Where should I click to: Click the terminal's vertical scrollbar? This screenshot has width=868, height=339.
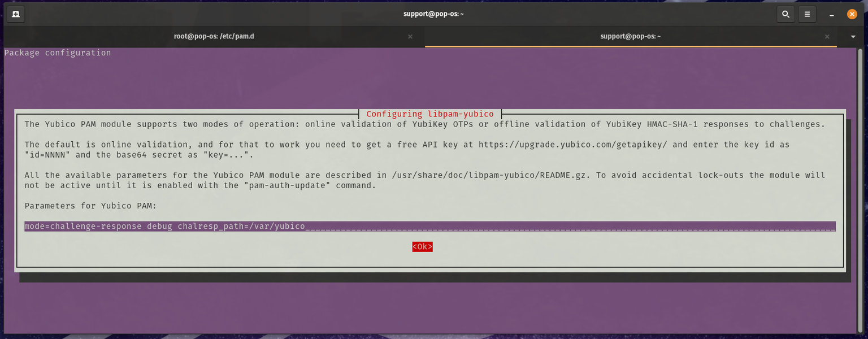pyautogui.click(x=861, y=169)
